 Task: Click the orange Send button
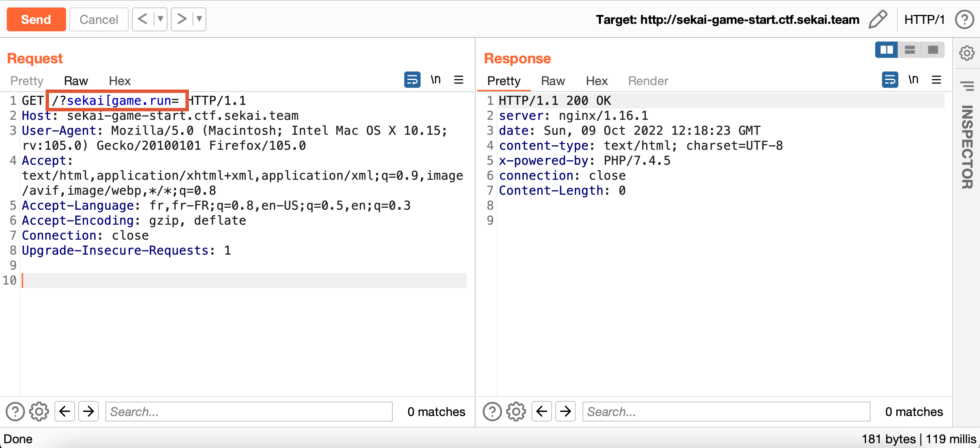point(36,19)
